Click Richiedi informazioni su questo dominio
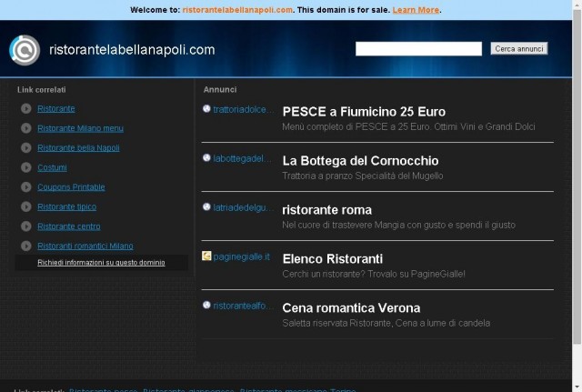 pos(101,263)
